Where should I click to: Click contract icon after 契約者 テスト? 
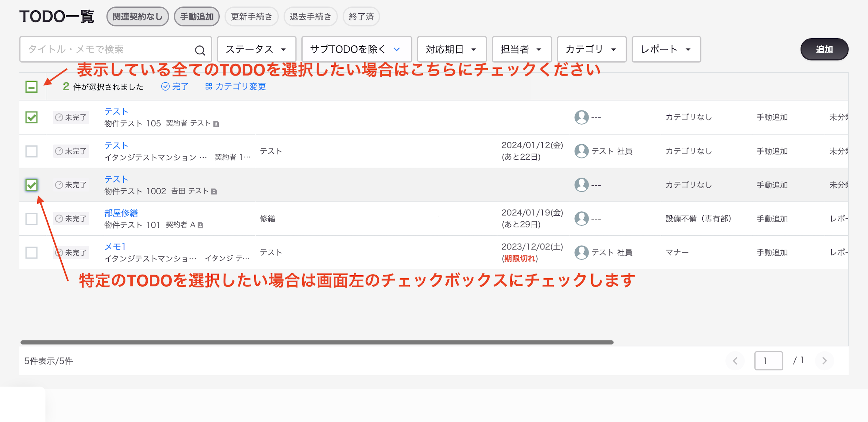(x=216, y=124)
